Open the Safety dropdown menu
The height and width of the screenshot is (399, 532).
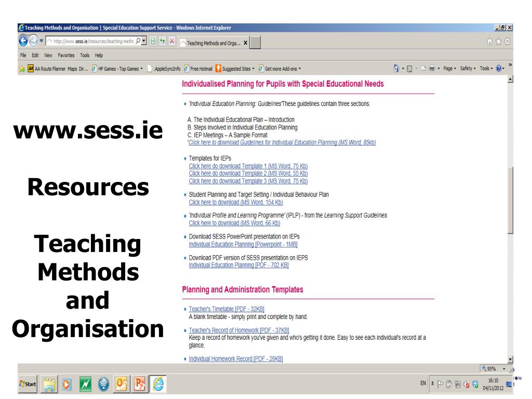[468, 69]
